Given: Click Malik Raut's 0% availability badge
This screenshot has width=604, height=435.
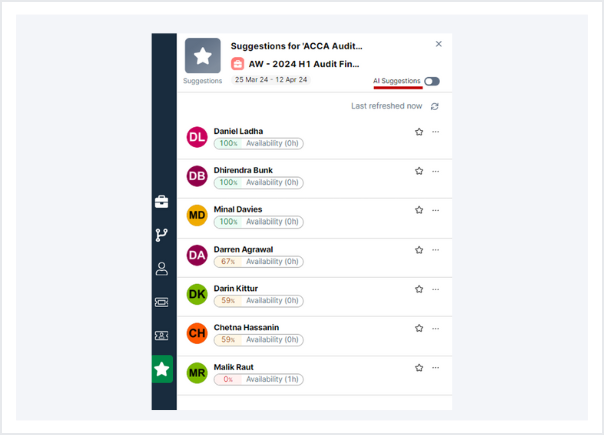Looking at the screenshot, I should 228,379.
